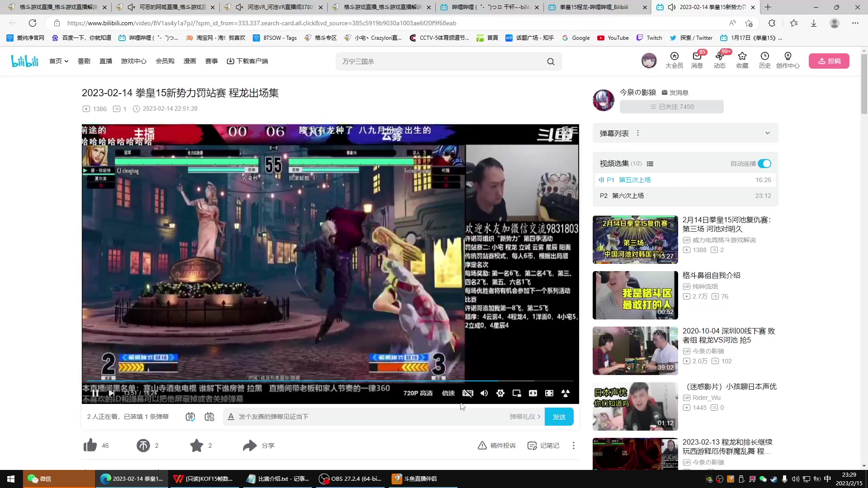Screen dimensions: 868x488
Task: Enable picture-in-picture mode
Action: click(x=517, y=393)
